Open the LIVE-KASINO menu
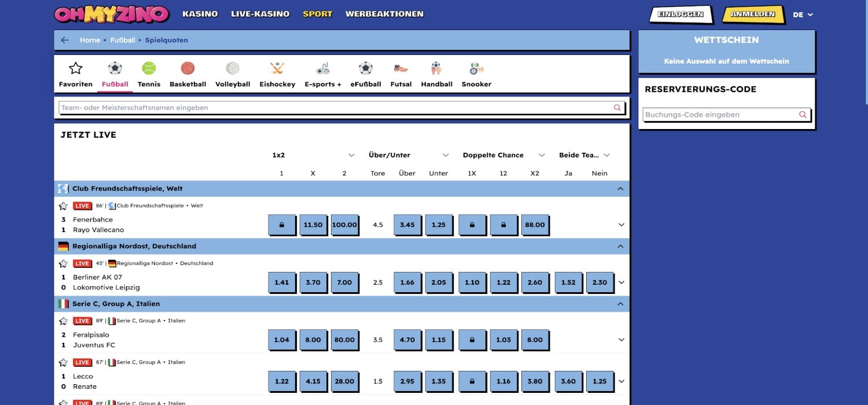 pyautogui.click(x=260, y=14)
